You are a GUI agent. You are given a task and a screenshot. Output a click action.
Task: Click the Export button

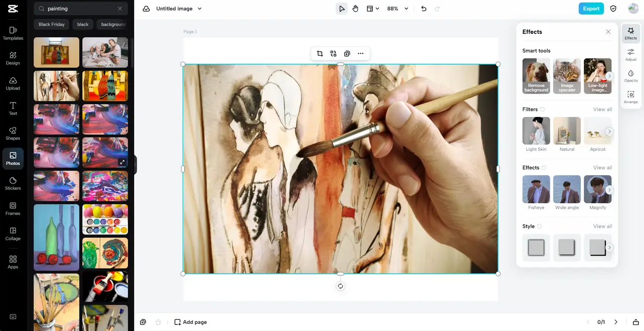[x=591, y=9]
